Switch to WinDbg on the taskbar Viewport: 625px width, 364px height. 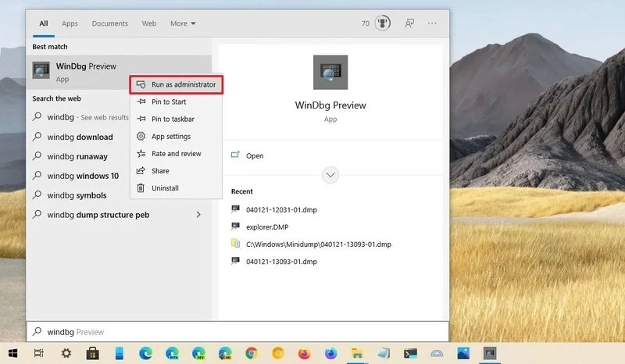click(490, 353)
